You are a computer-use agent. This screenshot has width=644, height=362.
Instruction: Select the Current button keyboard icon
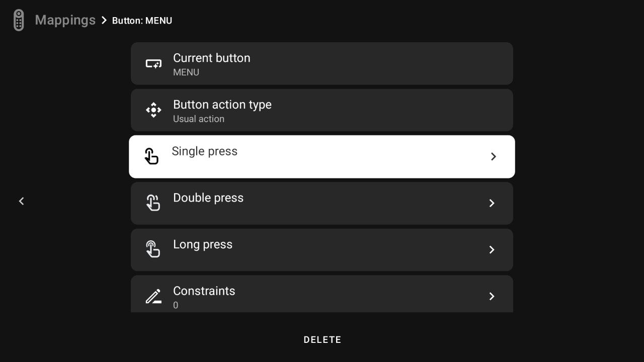click(153, 63)
